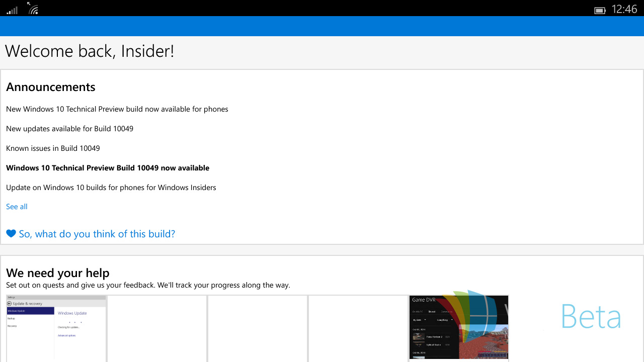Click the "Announcements" section heading
644x362 pixels.
(x=50, y=87)
